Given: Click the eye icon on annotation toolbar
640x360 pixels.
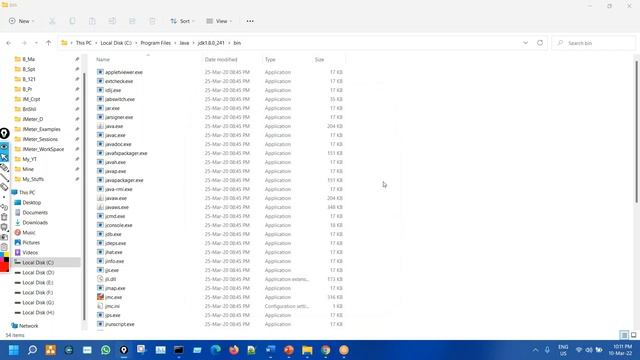Looking at the screenshot, I should 4,147.
